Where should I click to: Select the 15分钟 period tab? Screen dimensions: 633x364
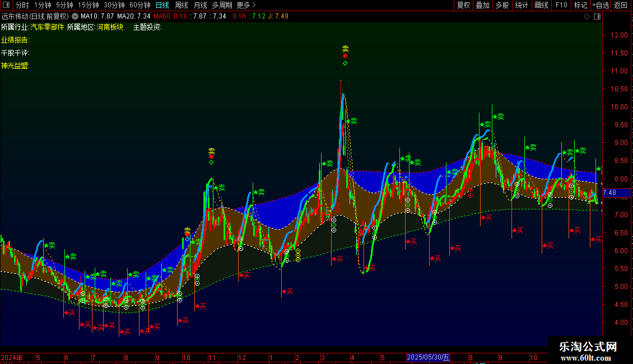tap(89, 5)
